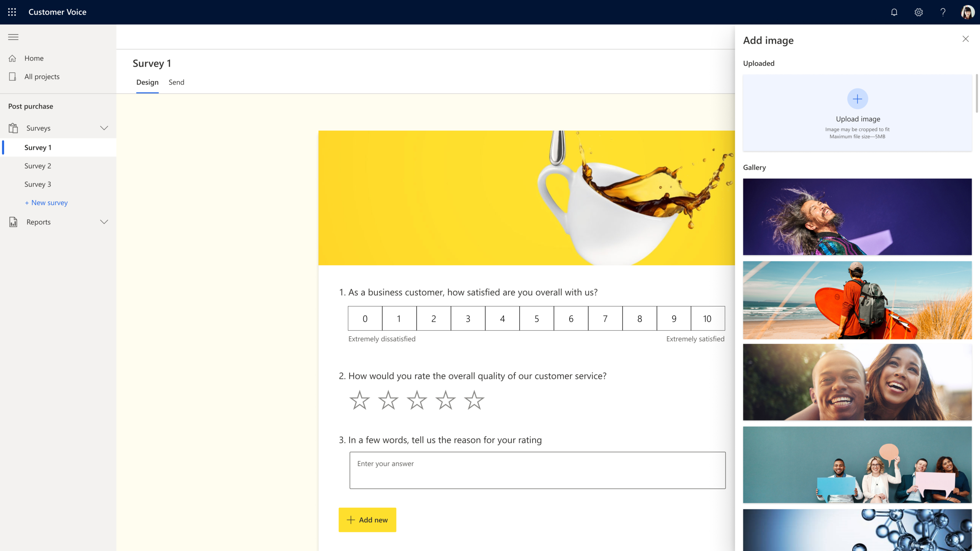Switch to the Design tab
This screenshot has width=980, height=551.
tap(147, 82)
